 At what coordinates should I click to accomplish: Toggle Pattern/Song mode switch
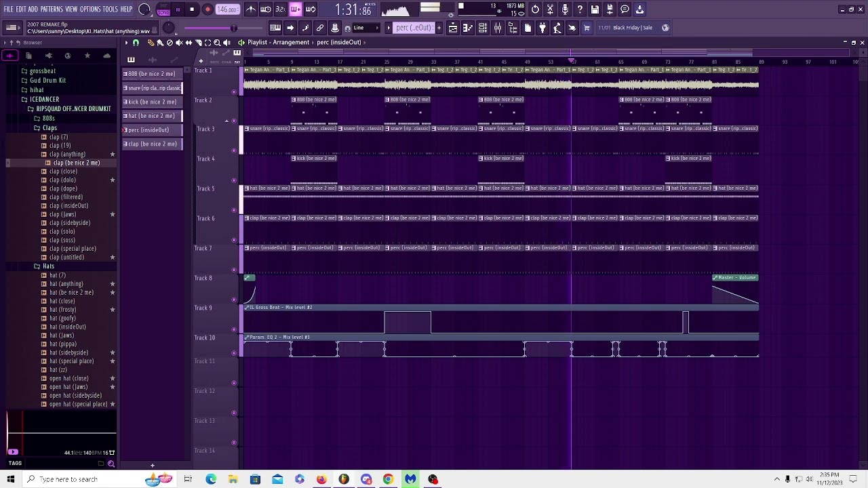coord(163,9)
